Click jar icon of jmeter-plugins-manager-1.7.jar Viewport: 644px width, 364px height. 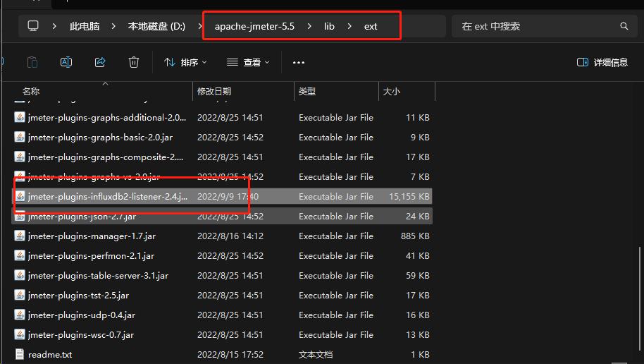coord(19,236)
